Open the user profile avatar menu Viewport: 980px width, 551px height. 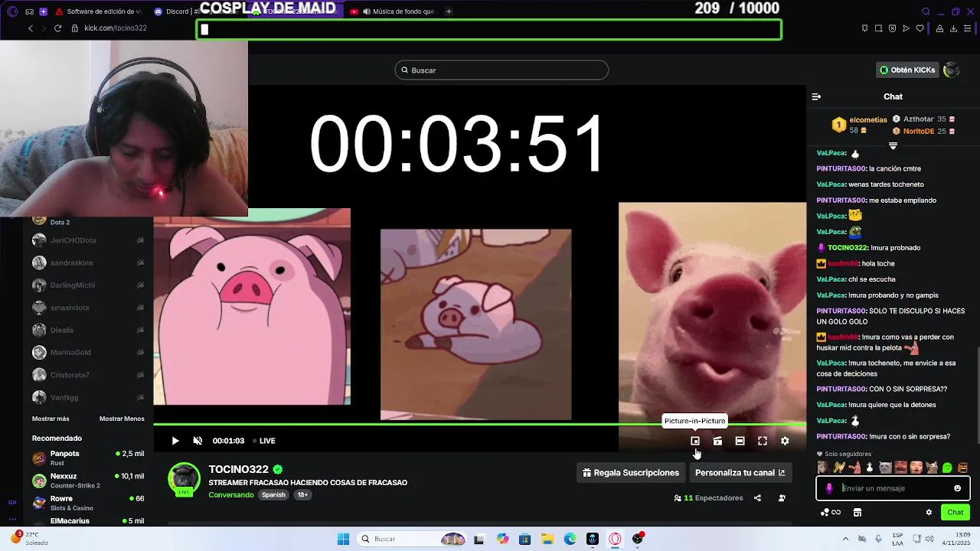(952, 70)
